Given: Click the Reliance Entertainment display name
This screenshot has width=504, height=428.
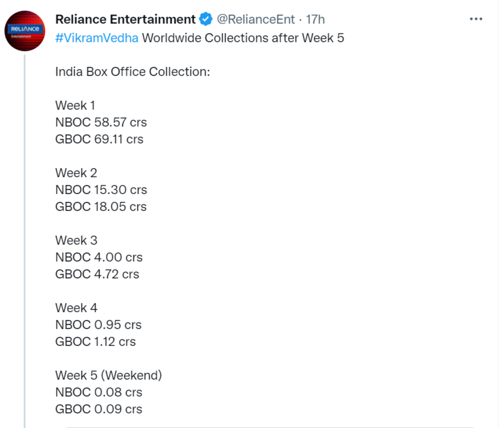Looking at the screenshot, I should 125,19.
